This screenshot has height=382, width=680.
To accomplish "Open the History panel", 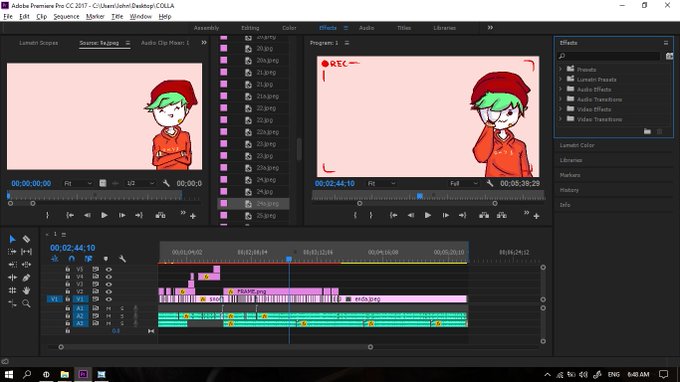I will tap(569, 190).
